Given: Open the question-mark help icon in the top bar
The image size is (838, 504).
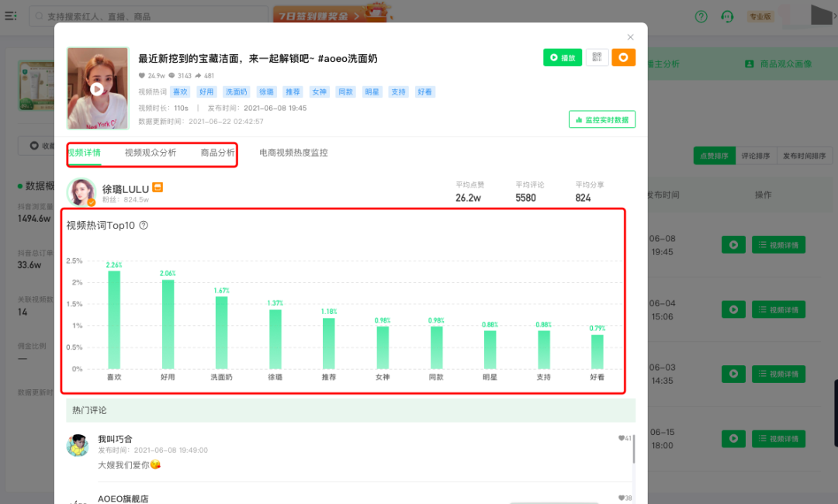Looking at the screenshot, I should [701, 16].
